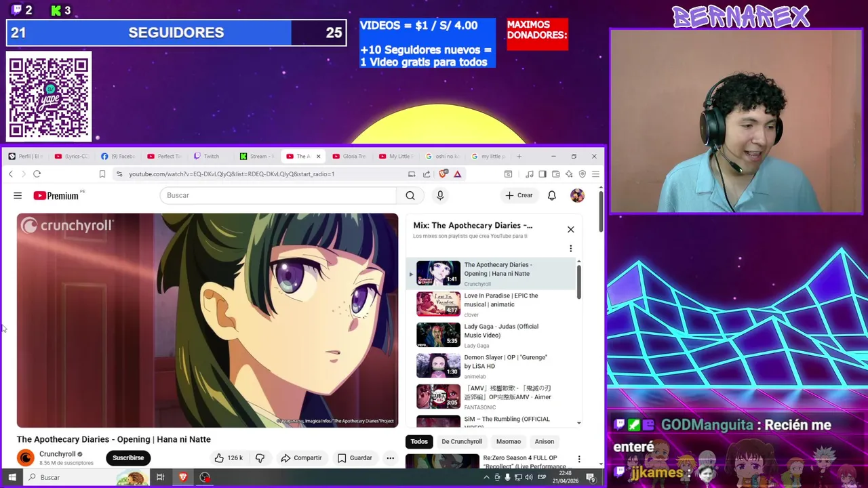This screenshot has width=868, height=488.
Task: Play the Aimer AMV video
Action: click(x=492, y=397)
